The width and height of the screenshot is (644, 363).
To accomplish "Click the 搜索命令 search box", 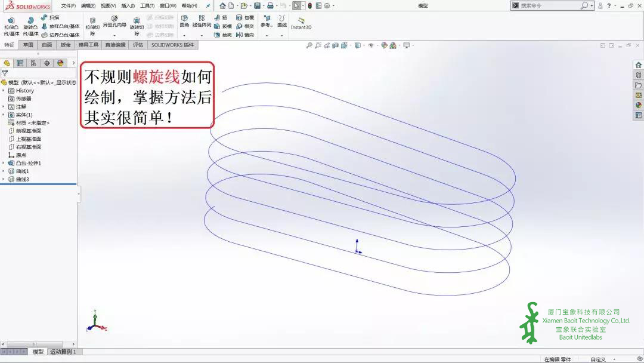I will (x=549, y=5).
